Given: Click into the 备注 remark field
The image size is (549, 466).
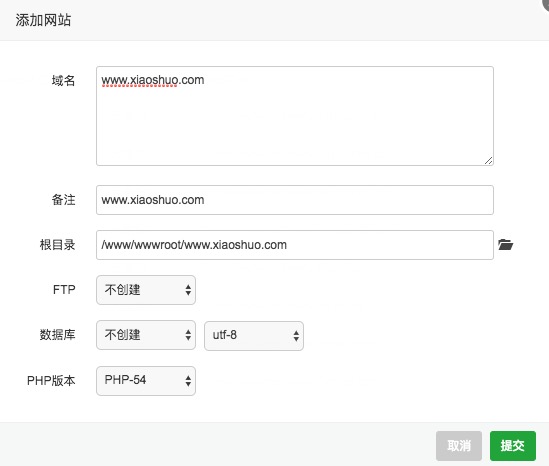Looking at the screenshot, I should coord(295,200).
